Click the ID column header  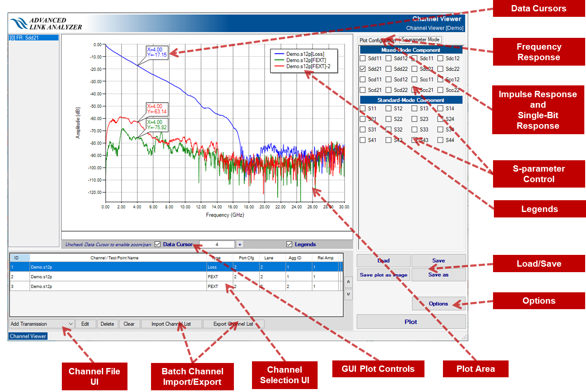click(x=20, y=258)
